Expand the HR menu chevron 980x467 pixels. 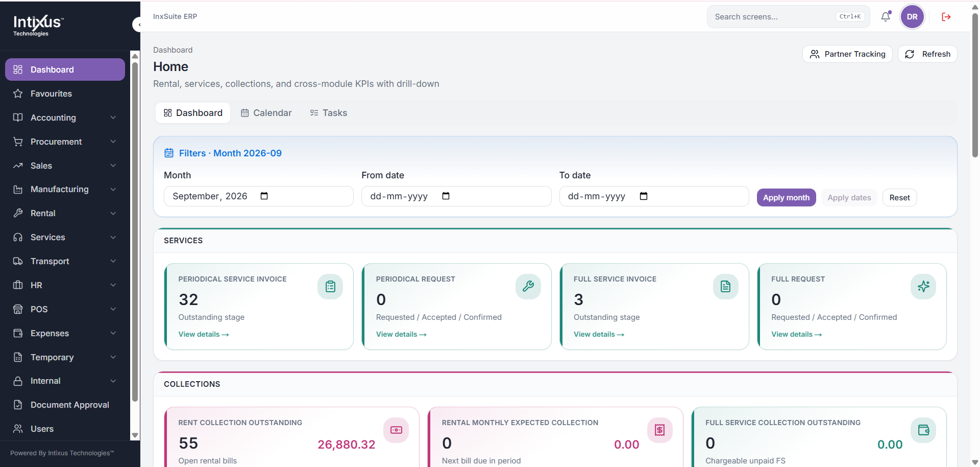(x=113, y=285)
